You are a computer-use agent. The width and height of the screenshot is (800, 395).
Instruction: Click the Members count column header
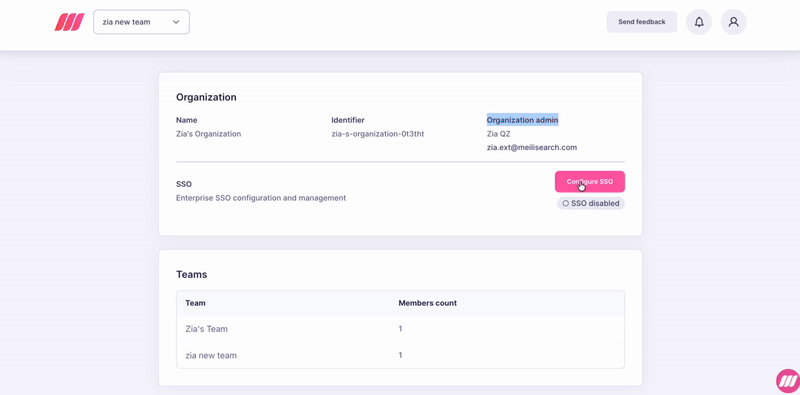428,303
